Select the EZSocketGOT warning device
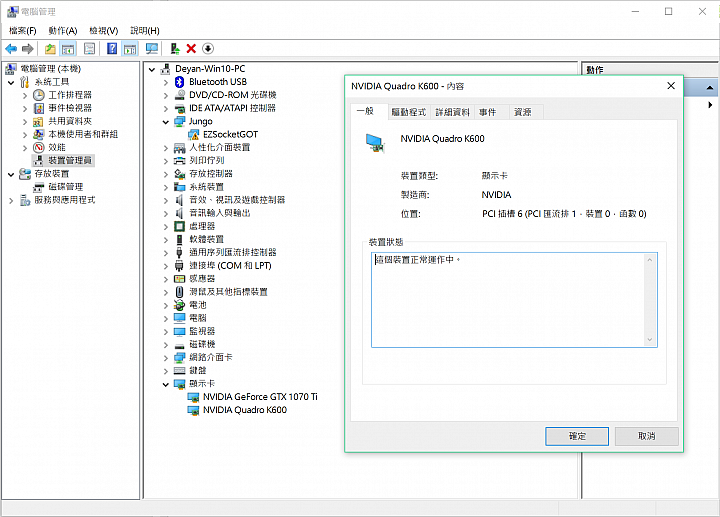Viewport: 720px width, 517px height. (230, 135)
